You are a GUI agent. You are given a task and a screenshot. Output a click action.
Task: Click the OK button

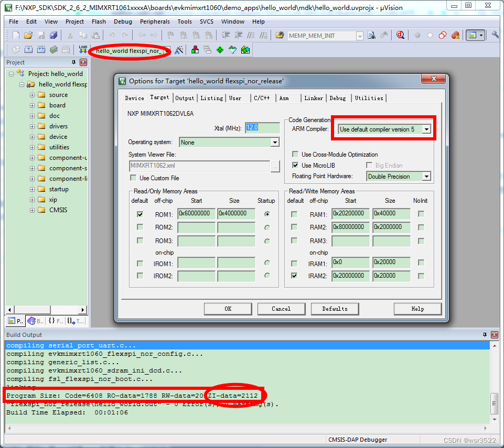(x=228, y=309)
